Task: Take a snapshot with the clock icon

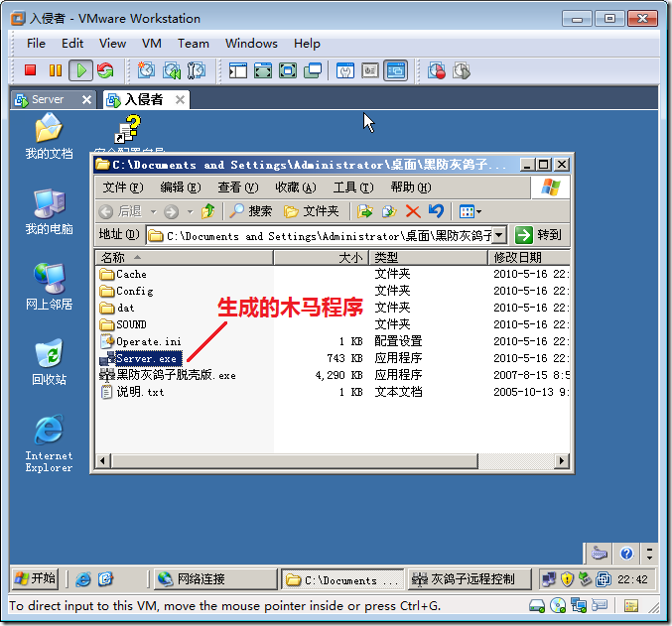Action: point(146,70)
